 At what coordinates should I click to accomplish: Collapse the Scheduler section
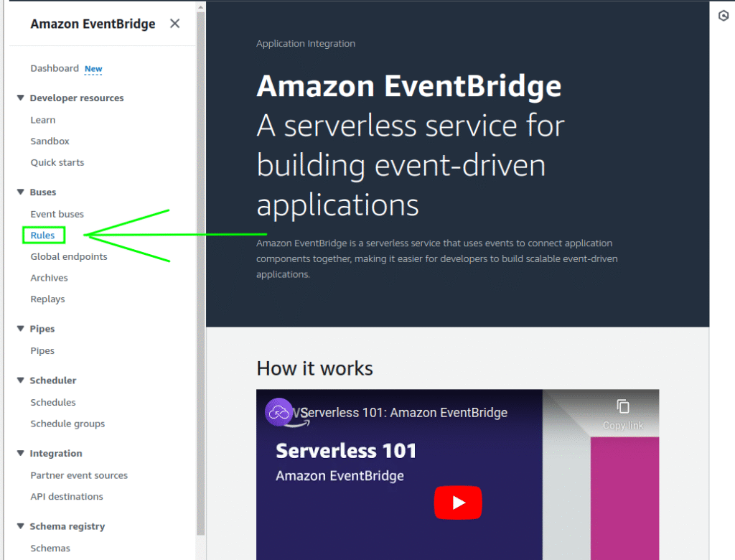click(x=21, y=381)
